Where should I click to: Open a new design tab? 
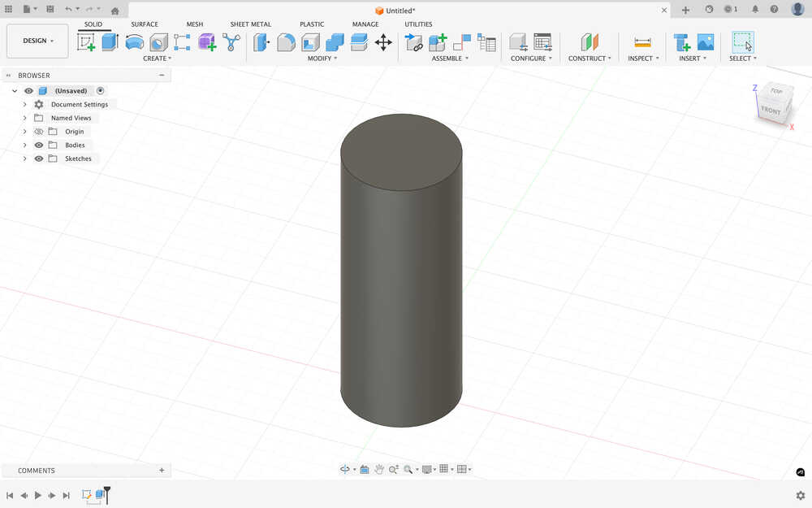pos(685,10)
